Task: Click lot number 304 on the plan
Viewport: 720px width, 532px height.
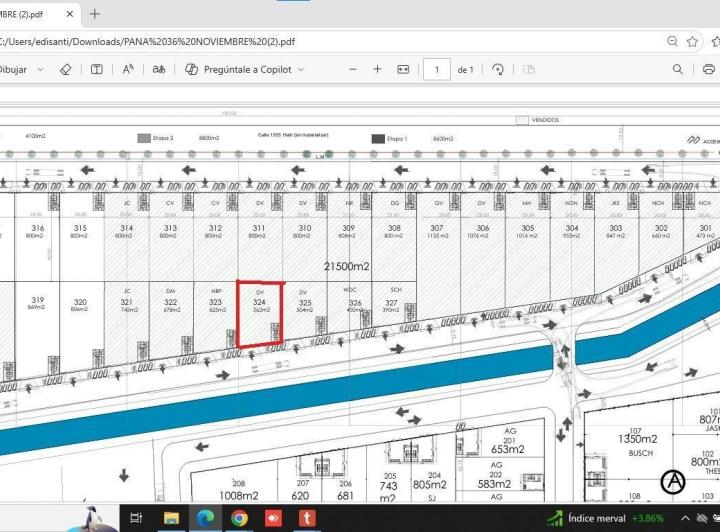Action: click(572, 228)
